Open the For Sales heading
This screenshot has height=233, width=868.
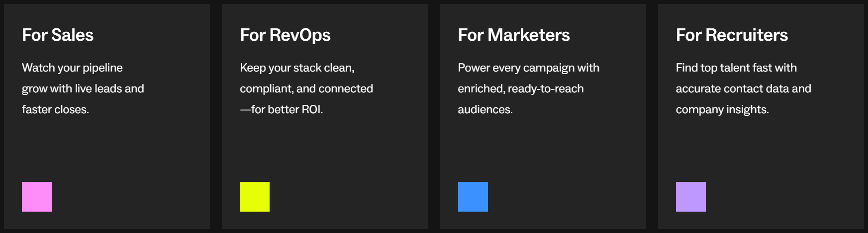click(58, 35)
